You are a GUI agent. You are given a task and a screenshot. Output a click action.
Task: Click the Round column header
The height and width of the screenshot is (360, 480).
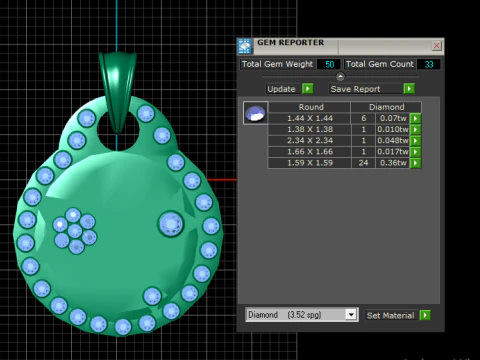click(x=310, y=107)
